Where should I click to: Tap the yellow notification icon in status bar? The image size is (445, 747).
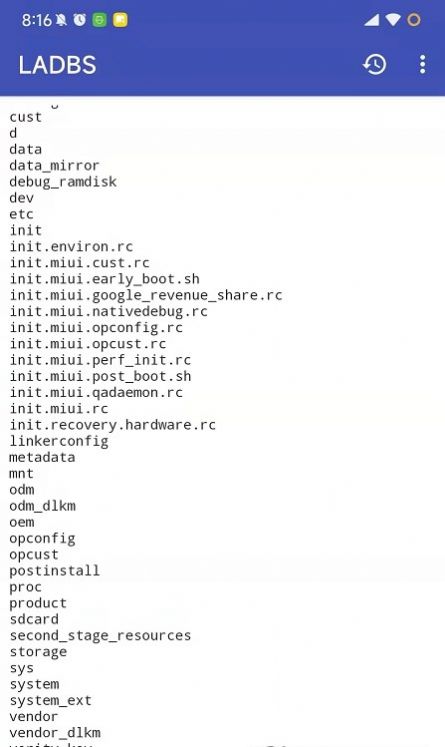[120, 20]
